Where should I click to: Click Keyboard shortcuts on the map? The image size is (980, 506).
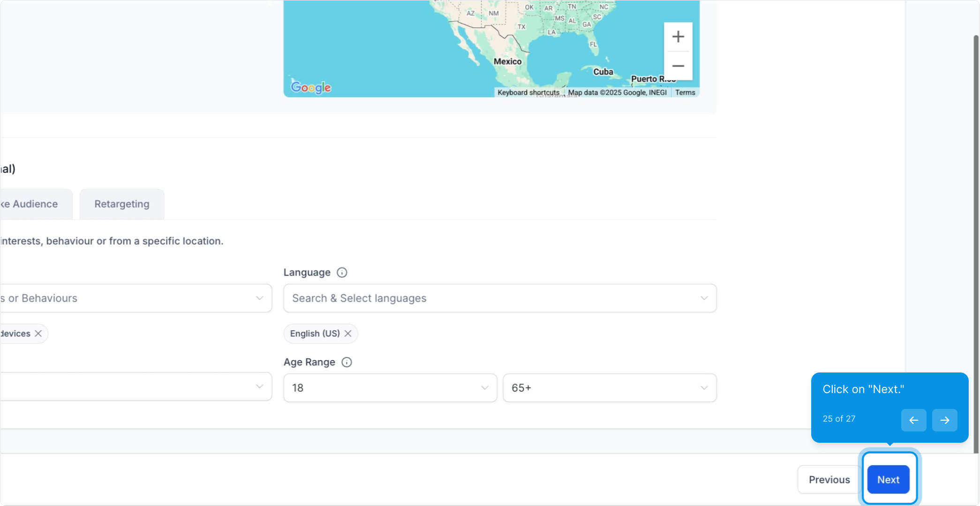pos(528,93)
